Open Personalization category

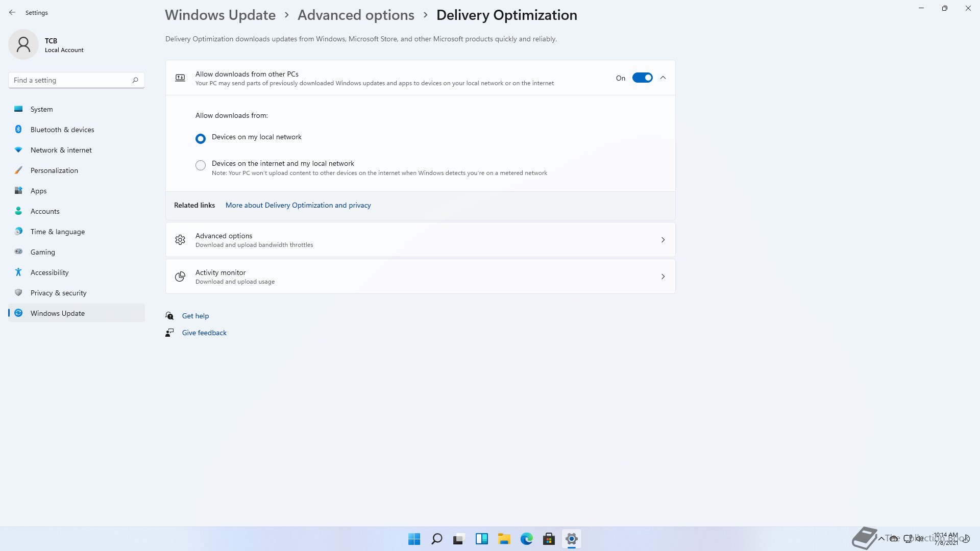77,170
